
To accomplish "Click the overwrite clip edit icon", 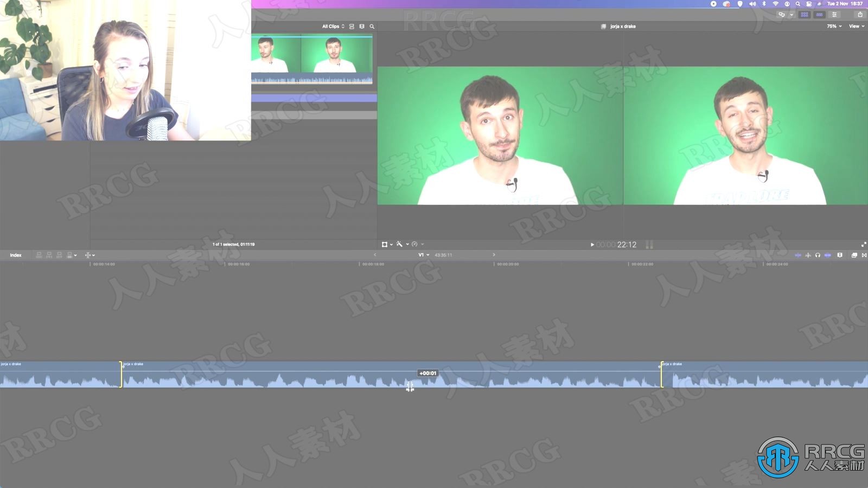I will coord(69,255).
